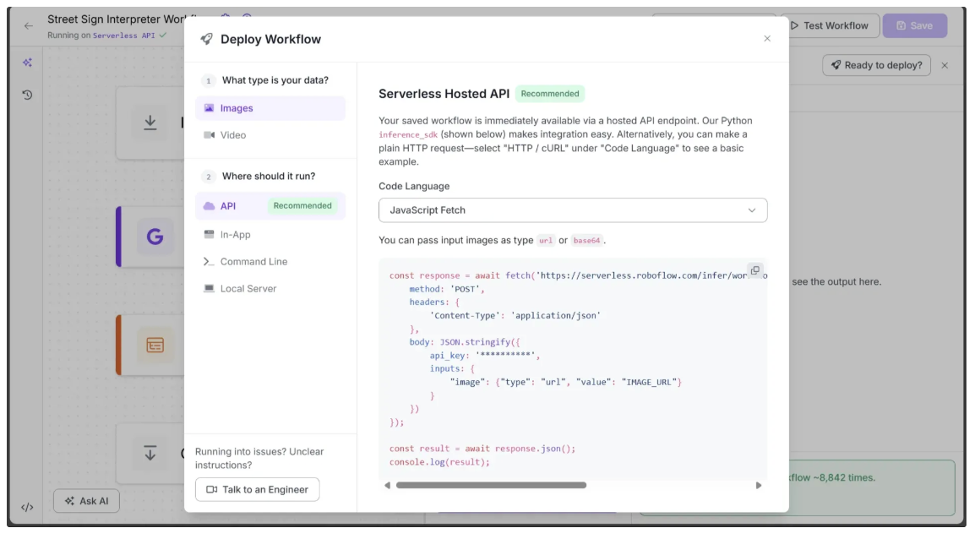Open the Code Language dropdown
This screenshot has width=980, height=539.
pos(573,210)
